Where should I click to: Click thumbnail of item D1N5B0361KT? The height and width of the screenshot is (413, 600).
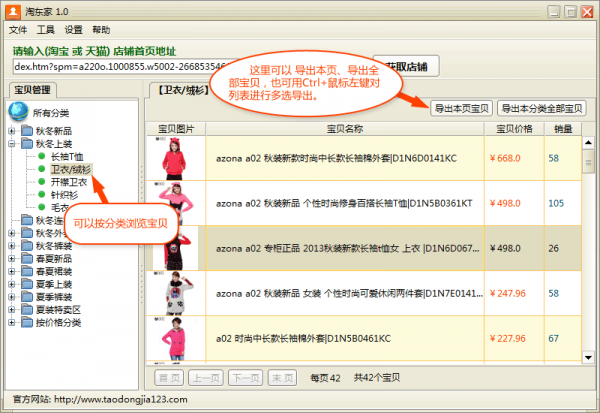coord(175,203)
